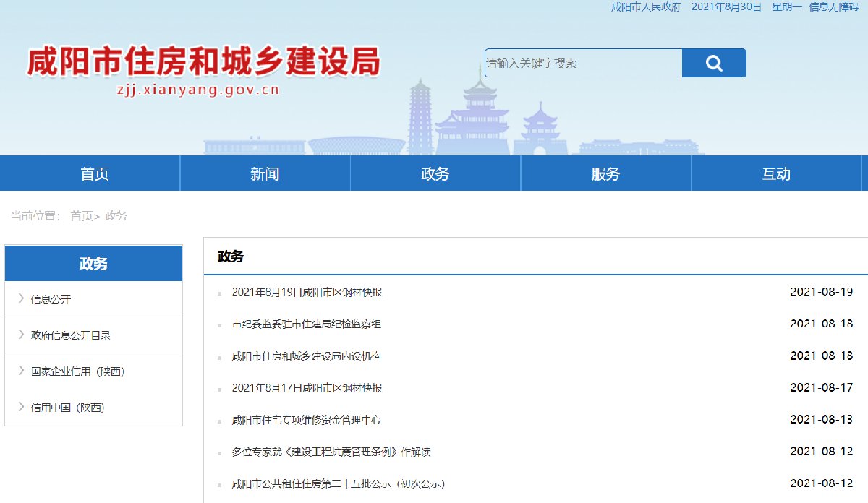Open the 咸阳市人民政府 top link
868x503 pixels.
tap(646, 7)
